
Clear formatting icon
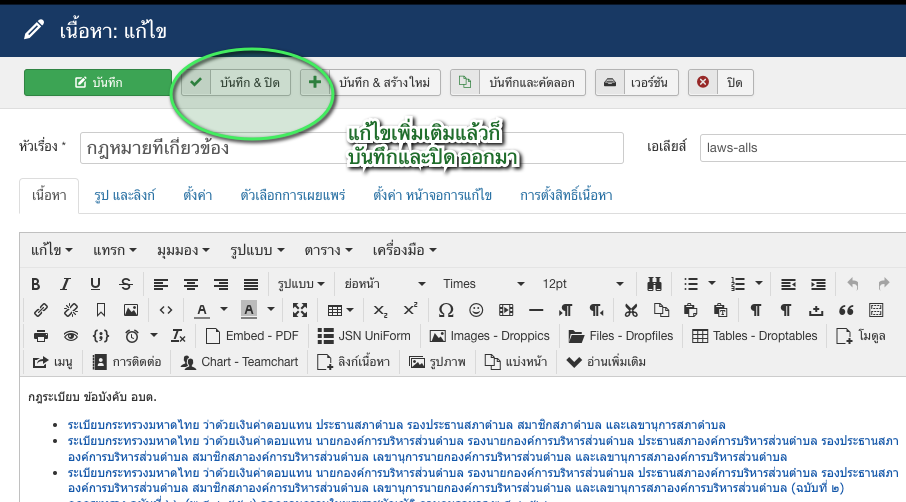[178, 336]
